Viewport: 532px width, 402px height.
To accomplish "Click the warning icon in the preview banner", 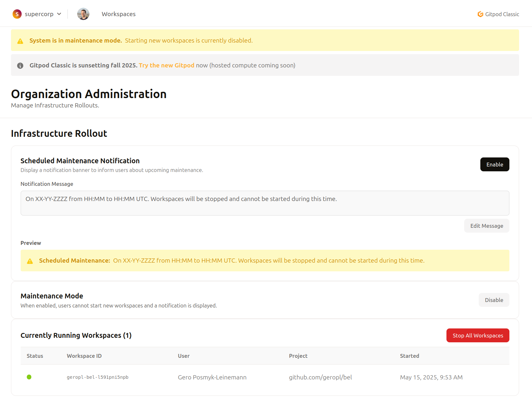I will pos(30,261).
